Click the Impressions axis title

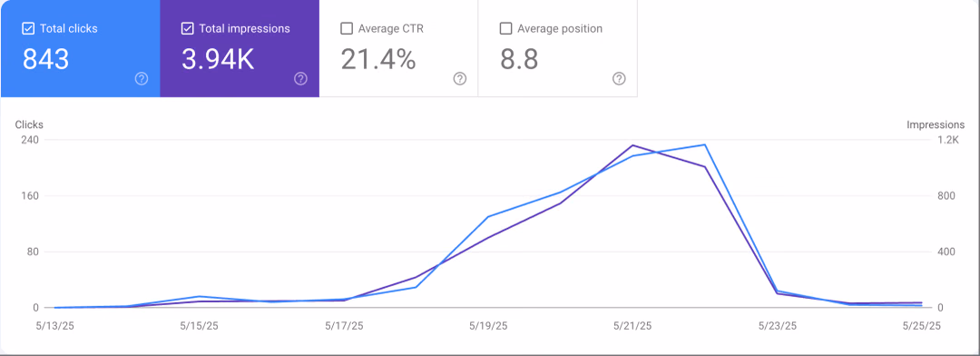[936, 124]
